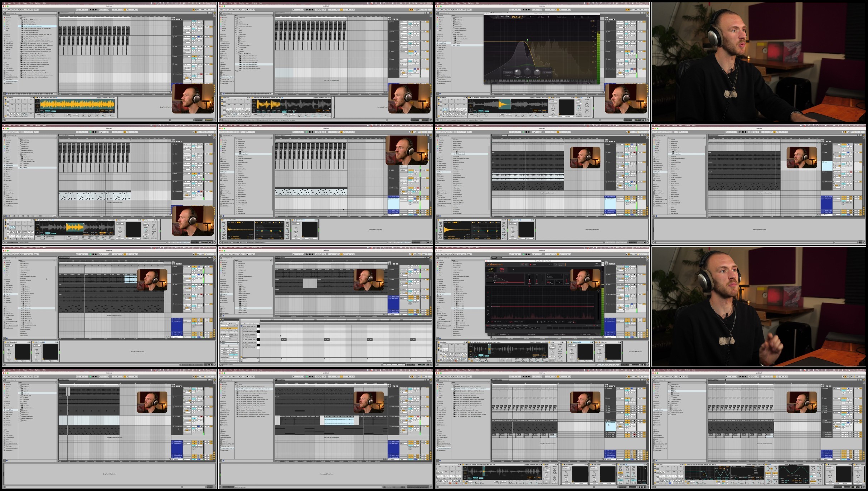
Task: Click the undo arrow in FabFilter Pro-Q 3
Action: pyautogui.click(x=530, y=17)
